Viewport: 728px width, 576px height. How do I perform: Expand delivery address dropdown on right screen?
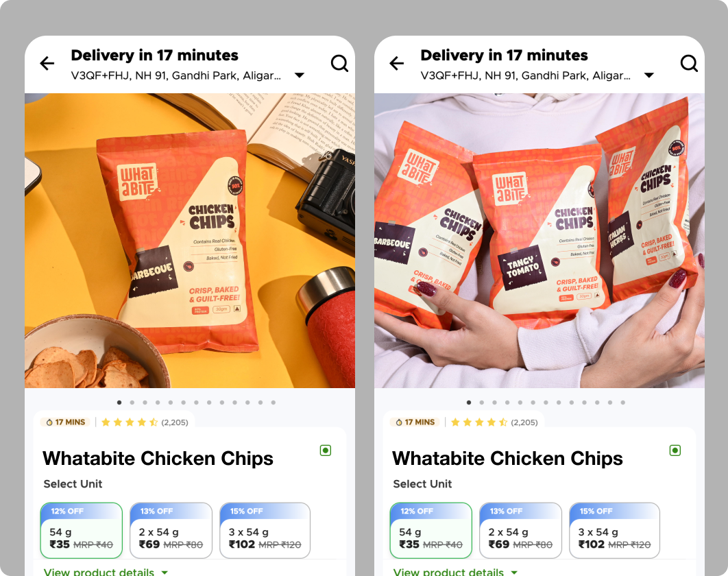pos(649,75)
